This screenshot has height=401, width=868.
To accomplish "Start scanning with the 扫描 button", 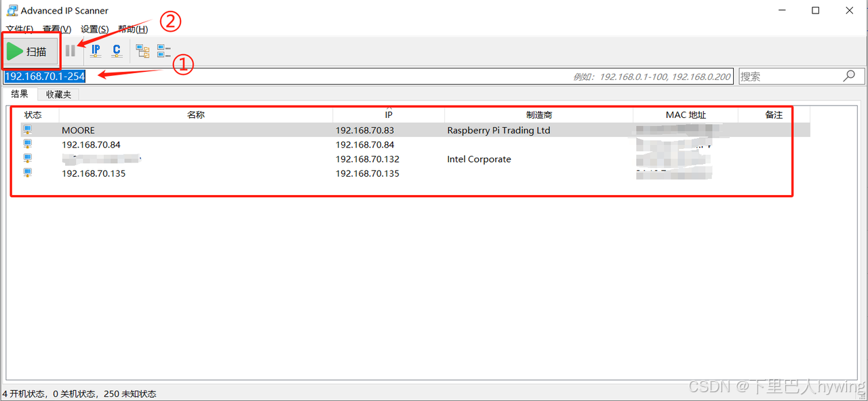I will click(31, 51).
